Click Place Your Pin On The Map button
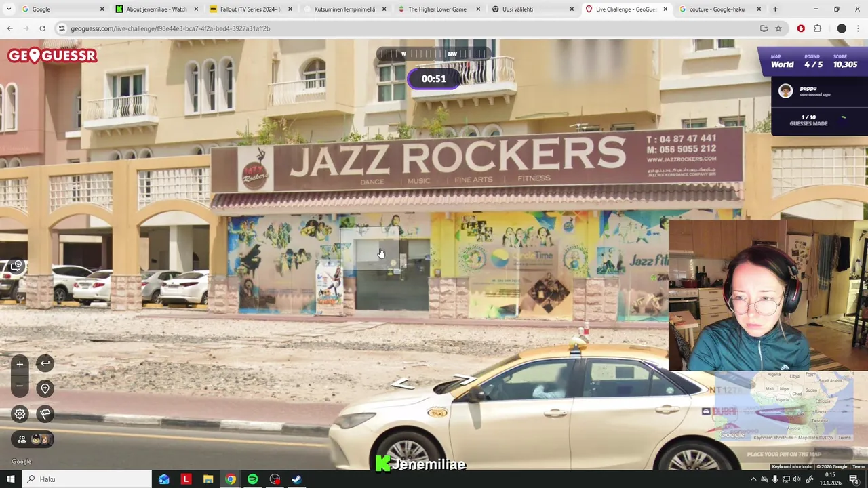 784,454
